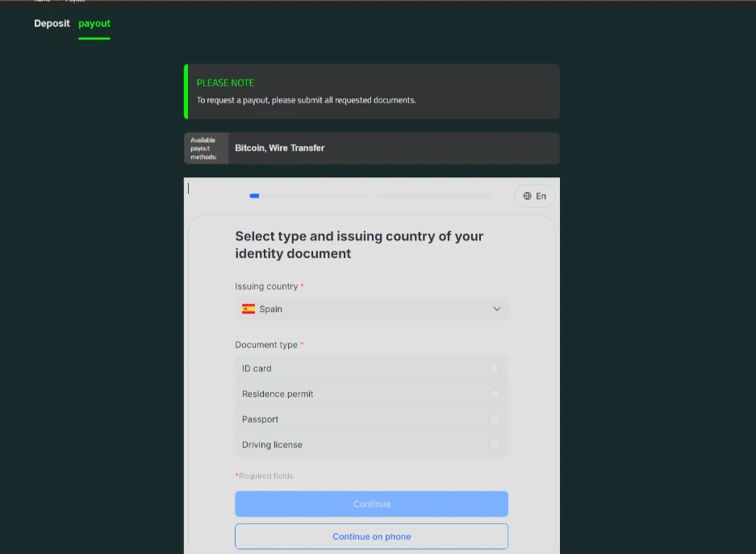Pick the Driving license option
Screen dimensions: 756x554
tap(495, 444)
